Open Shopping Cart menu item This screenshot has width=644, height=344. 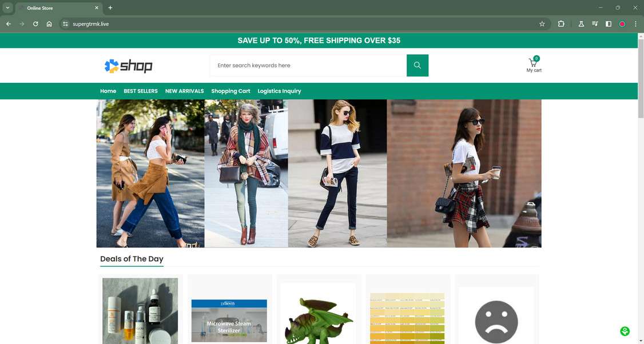point(230,91)
